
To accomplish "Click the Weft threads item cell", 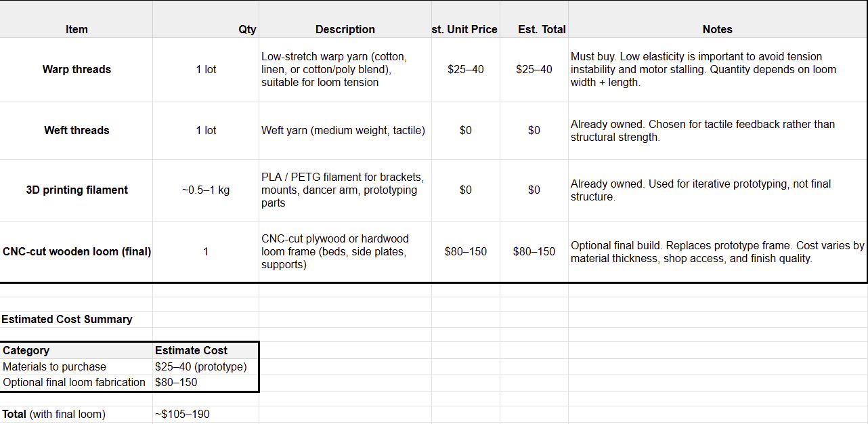I will click(x=77, y=130).
